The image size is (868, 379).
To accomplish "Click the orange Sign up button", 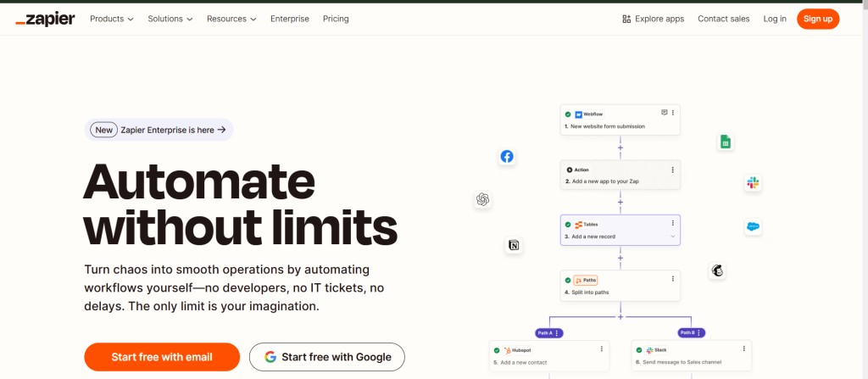I will [x=818, y=19].
